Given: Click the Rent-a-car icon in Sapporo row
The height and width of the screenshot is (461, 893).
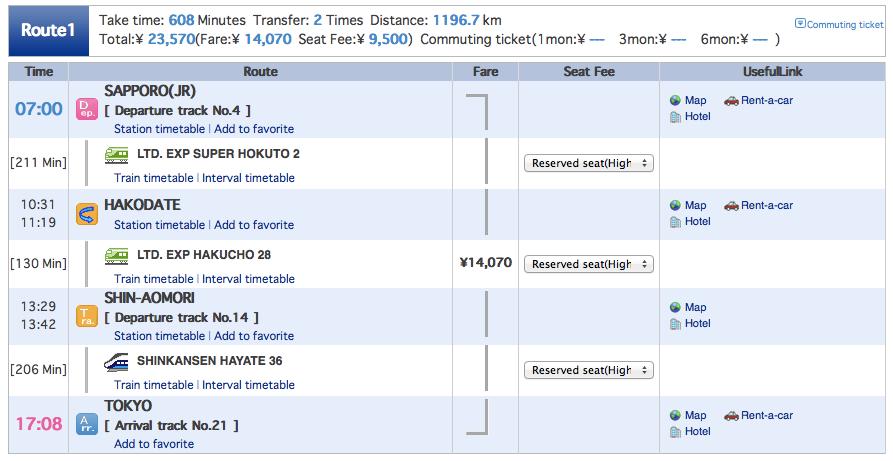Looking at the screenshot, I should [x=731, y=101].
